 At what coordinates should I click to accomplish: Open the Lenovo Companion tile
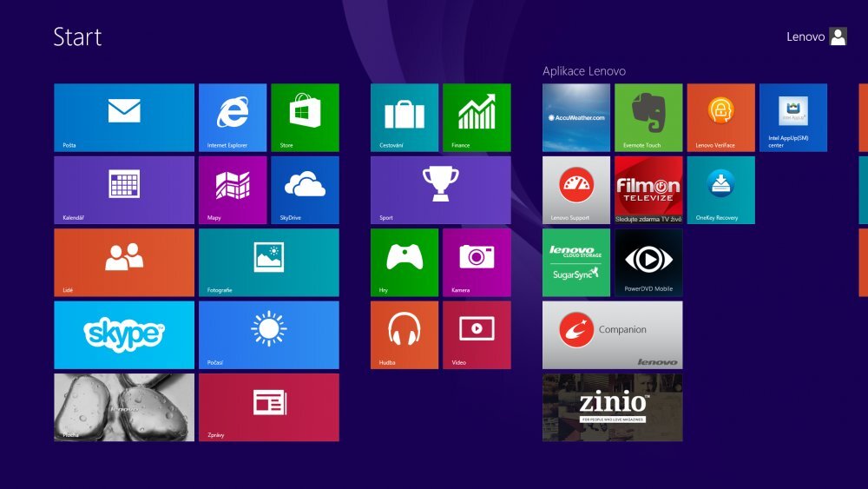pos(612,335)
